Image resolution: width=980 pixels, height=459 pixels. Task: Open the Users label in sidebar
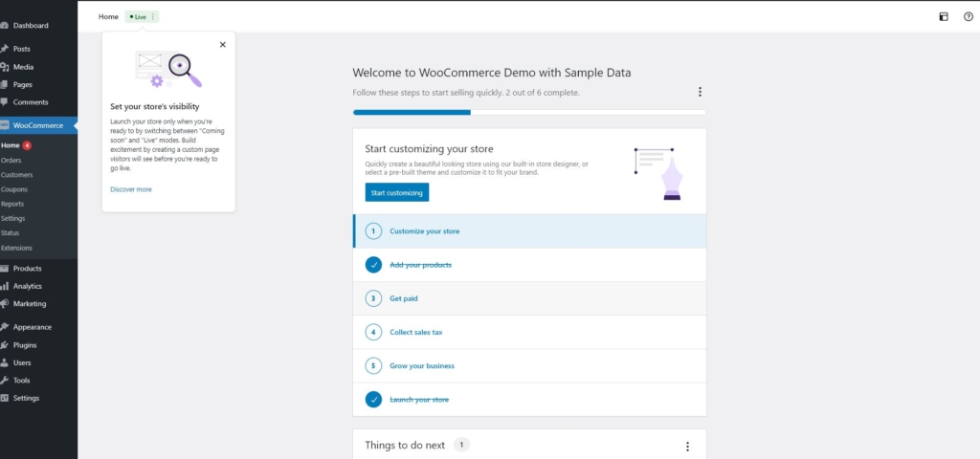coord(22,362)
